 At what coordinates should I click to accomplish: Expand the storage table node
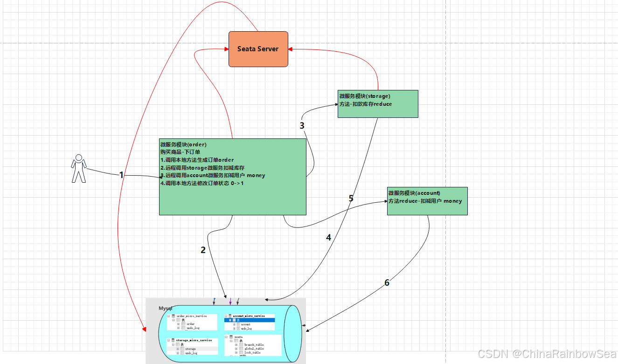coord(178,349)
